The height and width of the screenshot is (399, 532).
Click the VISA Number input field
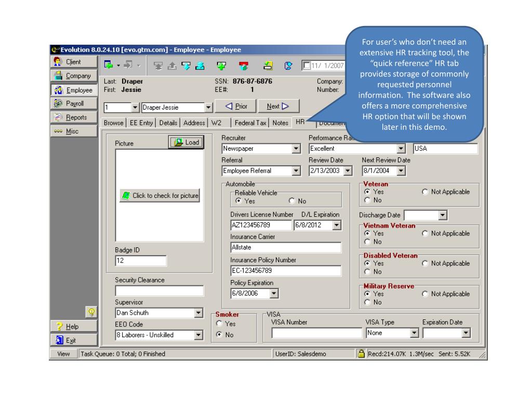tap(316, 333)
